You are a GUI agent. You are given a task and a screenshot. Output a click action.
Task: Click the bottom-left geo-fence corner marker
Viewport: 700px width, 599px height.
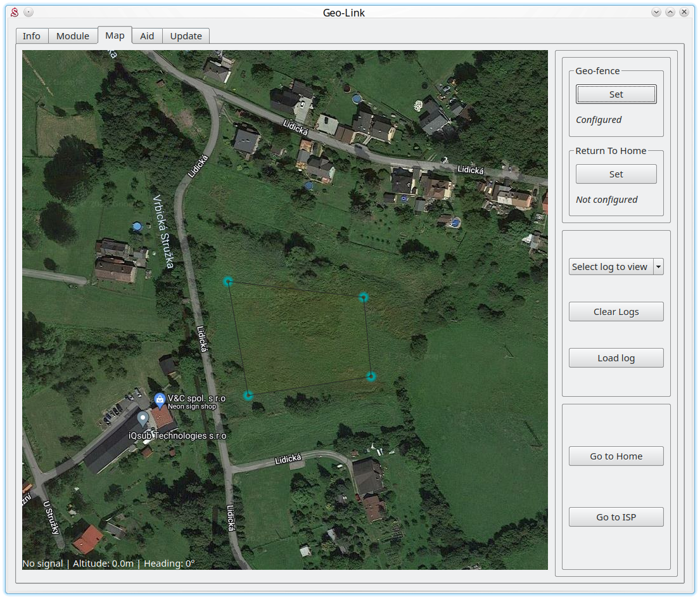pyautogui.click(x=248, y=396)
